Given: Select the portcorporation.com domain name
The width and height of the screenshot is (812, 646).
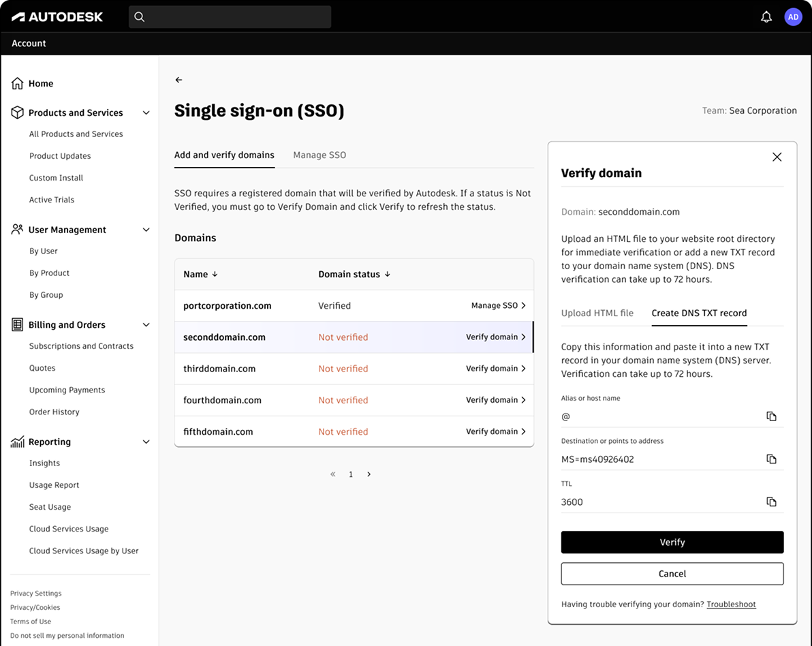Looking at the screenshot, I should pos(228,306).
